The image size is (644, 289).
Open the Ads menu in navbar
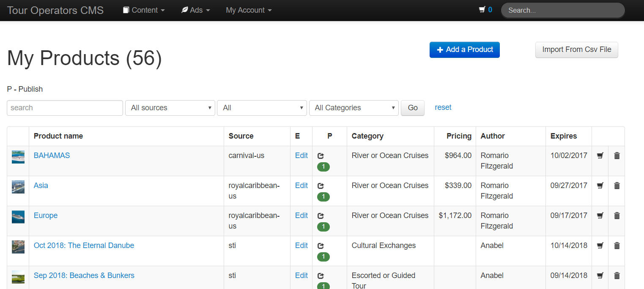tap(195, 10)
